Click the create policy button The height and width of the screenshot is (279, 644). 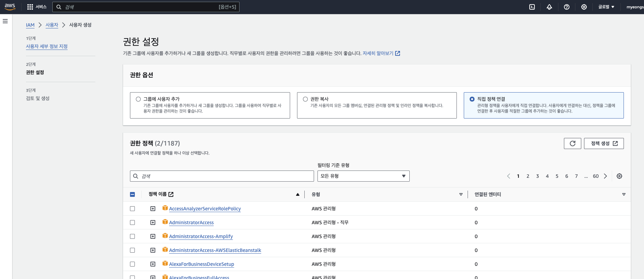coord(604,143)
